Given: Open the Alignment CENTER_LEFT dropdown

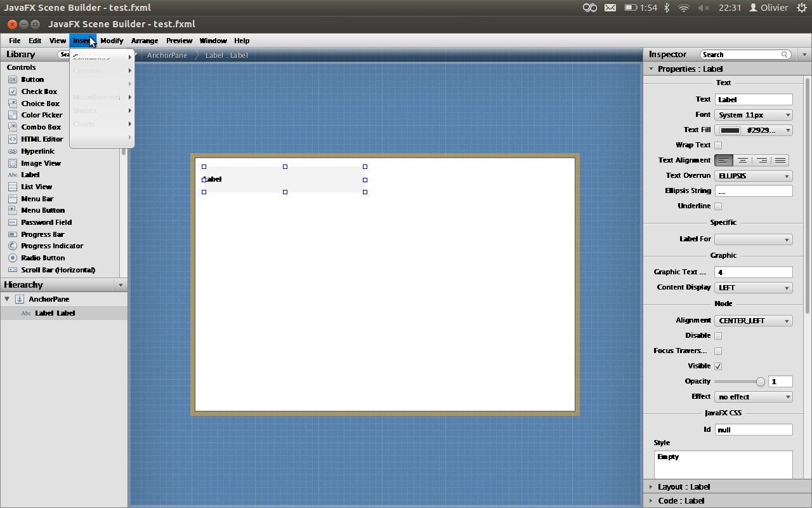Looking at the screenshot, I should [754, 321].
